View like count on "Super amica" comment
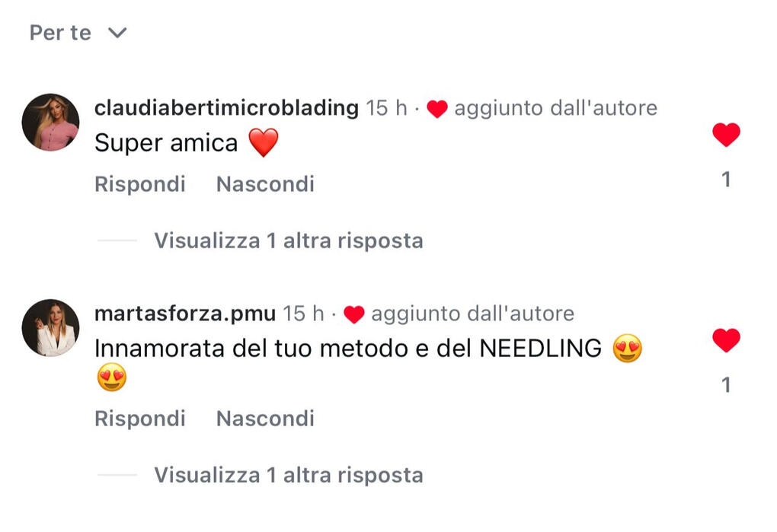This screenshot has width=777, height=532. pyautogui.click(x=726, y=180)
